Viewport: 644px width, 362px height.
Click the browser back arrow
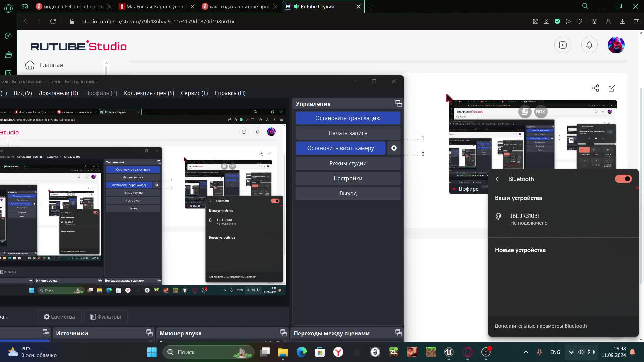tap(25, 21)
